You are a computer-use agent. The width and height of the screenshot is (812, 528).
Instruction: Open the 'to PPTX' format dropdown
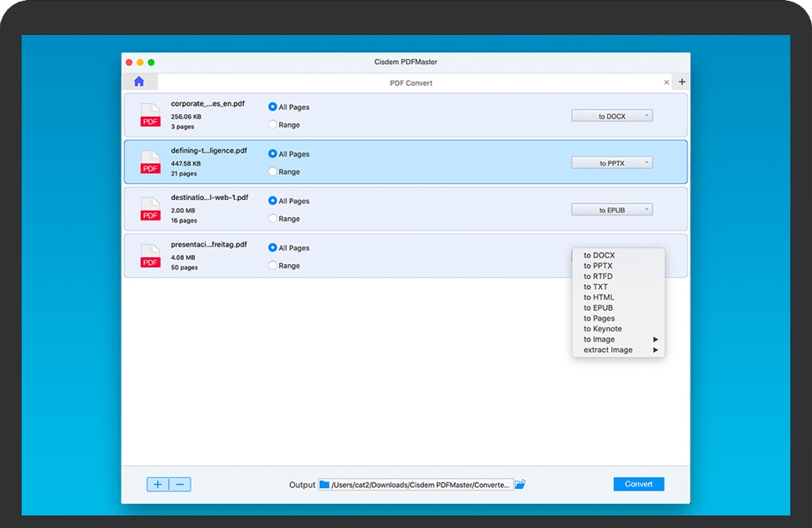pyautogui.click(x=612, y=163)
